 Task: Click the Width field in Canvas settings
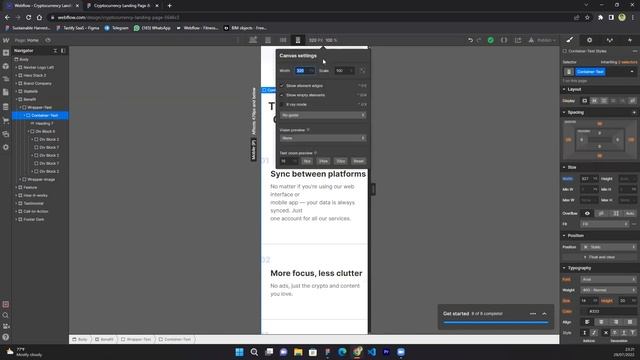pos(304,71)
